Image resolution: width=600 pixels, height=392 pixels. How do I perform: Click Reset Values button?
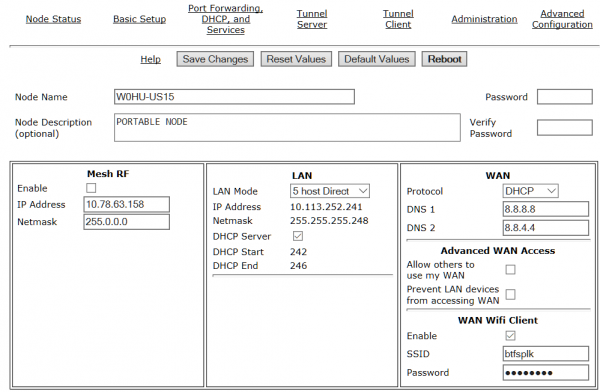point(296,59)
